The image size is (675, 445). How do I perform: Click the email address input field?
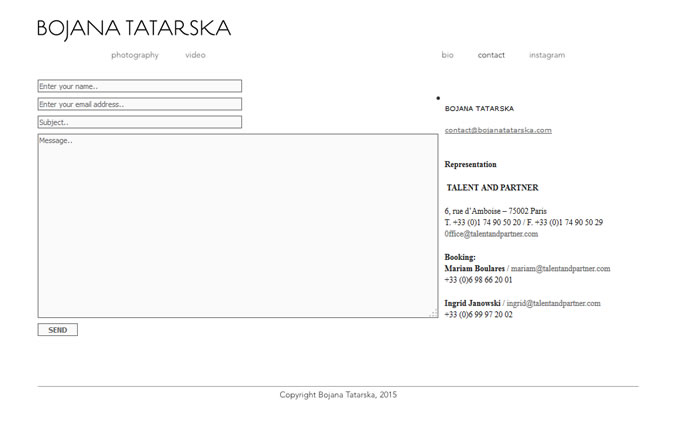pos(139,104)
